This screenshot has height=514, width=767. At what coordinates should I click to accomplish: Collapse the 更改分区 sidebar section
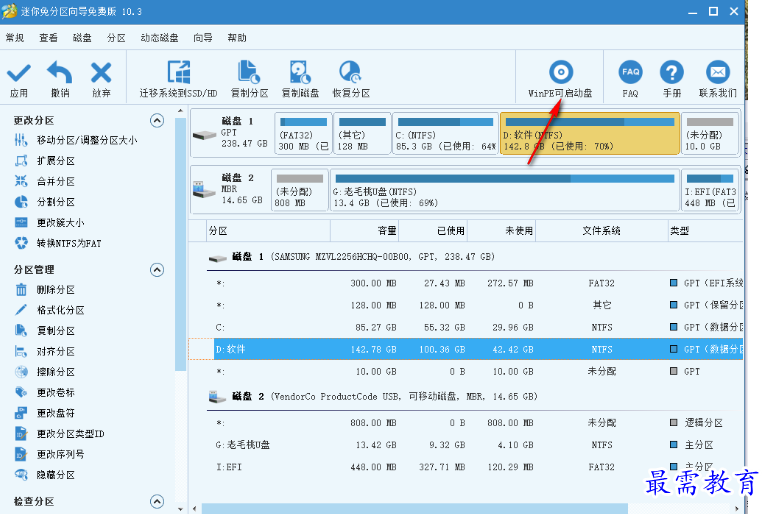157,120
